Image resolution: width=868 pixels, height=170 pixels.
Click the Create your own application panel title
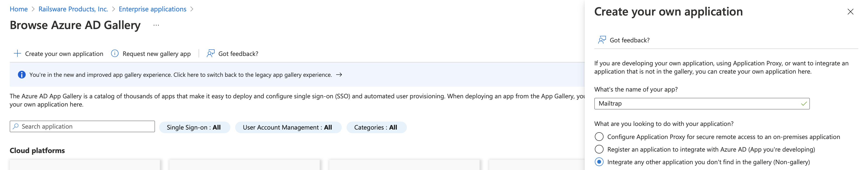[x=668, y=12]
